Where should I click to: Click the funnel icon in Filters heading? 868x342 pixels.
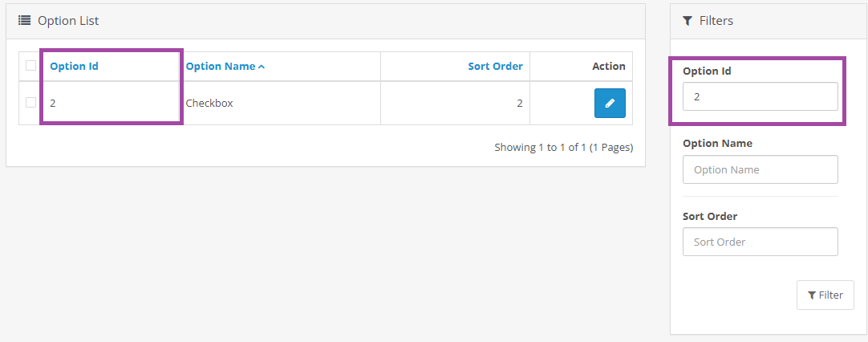(x=688, y=21)
